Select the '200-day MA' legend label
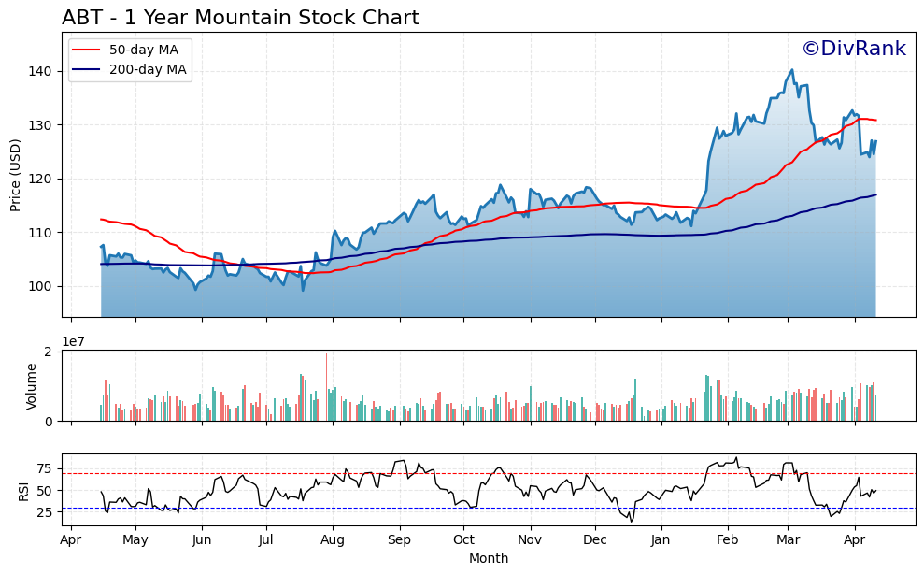The width and height of the screenshot is (924, 575). click(x=148, y=69)
